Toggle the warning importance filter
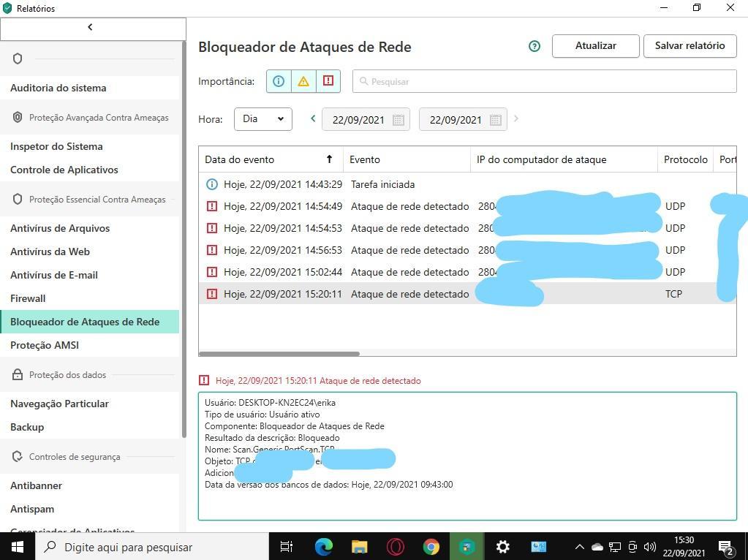 (303, 81)
